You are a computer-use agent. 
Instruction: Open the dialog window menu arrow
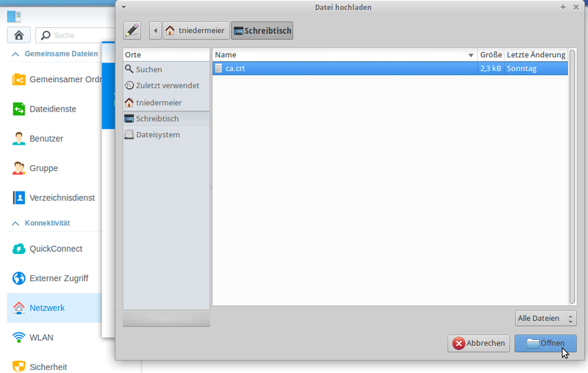123,7
